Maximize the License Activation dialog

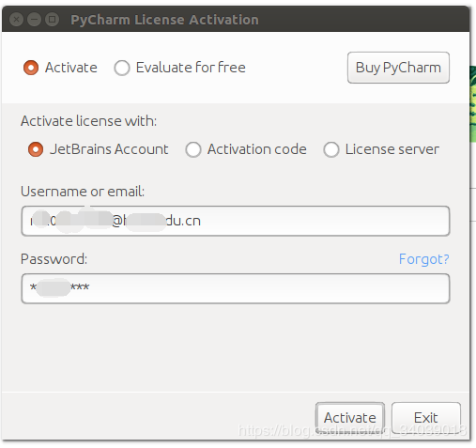coord(52,20)
